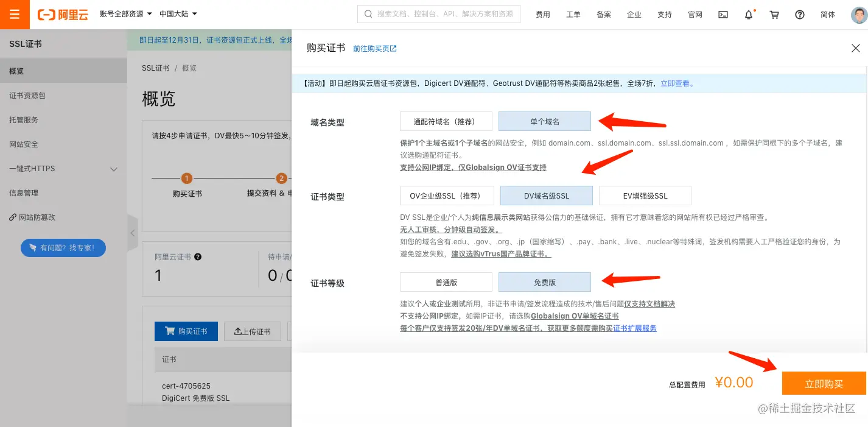Open the 账号全部资源 dropdown
The image size is (868, 427).
tap(125, 14)
